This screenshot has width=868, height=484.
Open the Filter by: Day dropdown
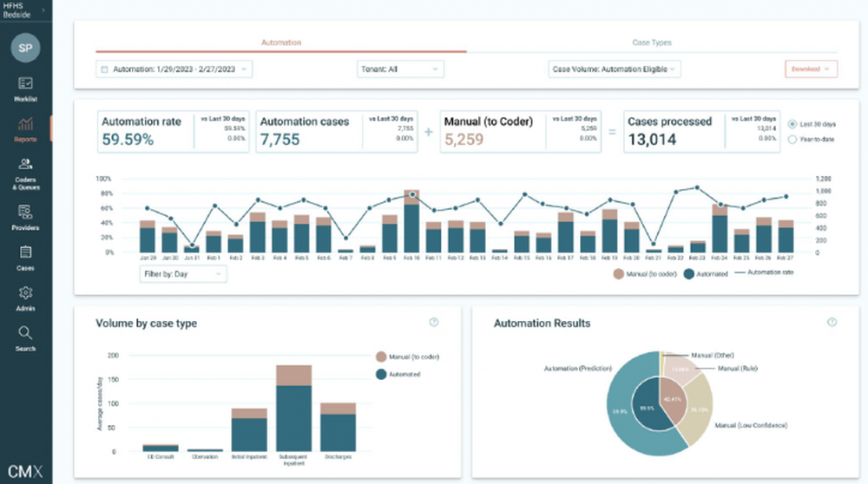[x=182, y=274]
